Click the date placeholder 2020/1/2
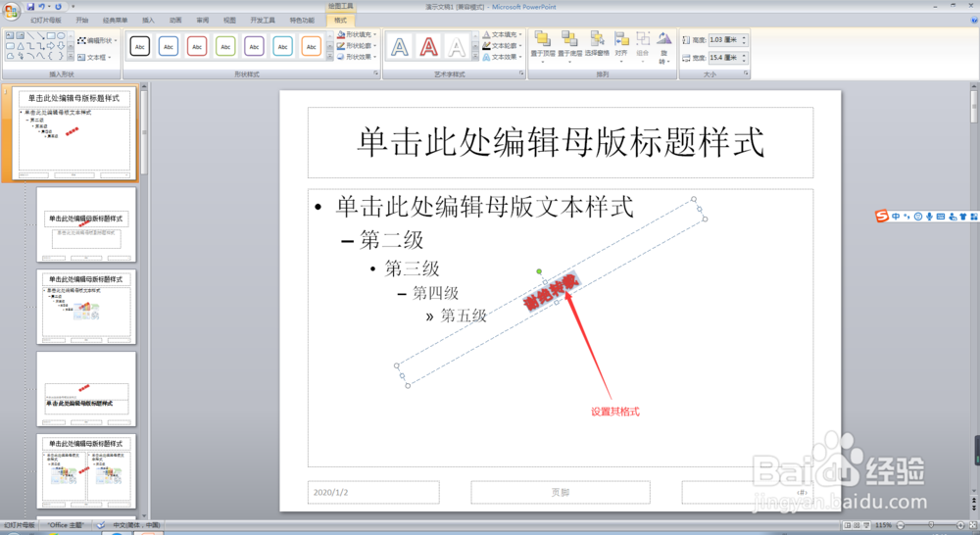Image resolution: width=980 pixels, height=535 pixels. tap(330, 493)
